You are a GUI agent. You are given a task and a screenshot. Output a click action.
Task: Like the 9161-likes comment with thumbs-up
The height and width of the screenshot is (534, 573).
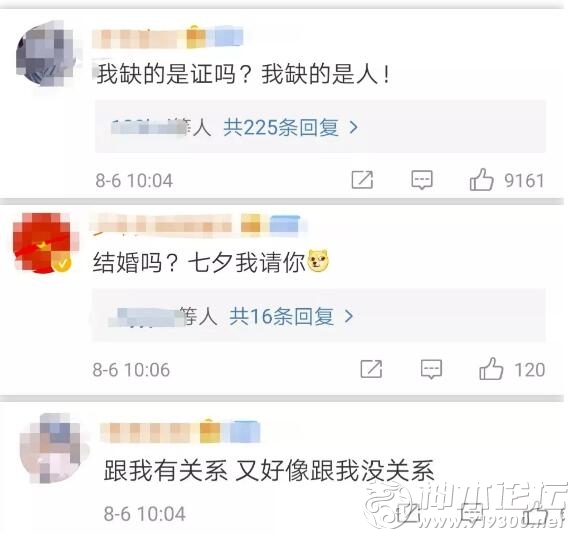click(x=481, y=180)
